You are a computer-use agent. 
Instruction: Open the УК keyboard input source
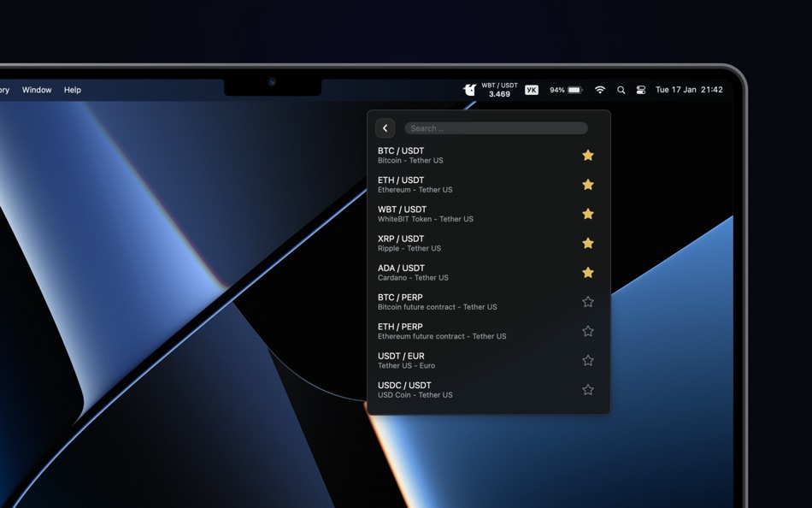tap(532, 90)
